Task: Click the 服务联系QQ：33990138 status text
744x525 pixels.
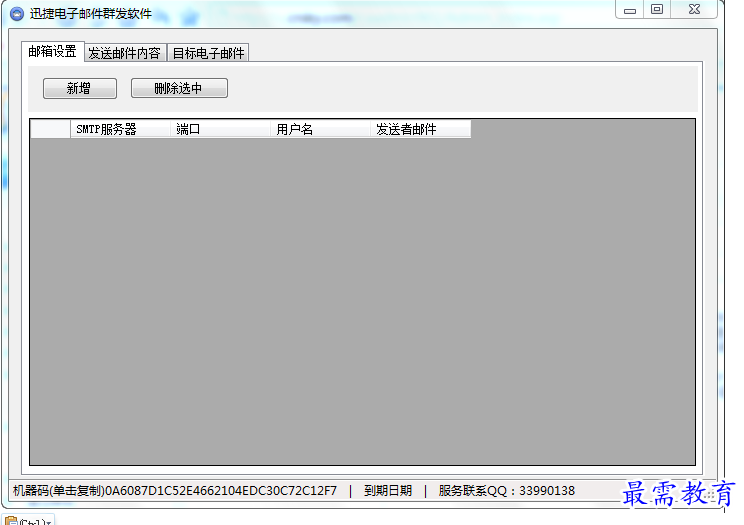Action: [x=507, y=490]
